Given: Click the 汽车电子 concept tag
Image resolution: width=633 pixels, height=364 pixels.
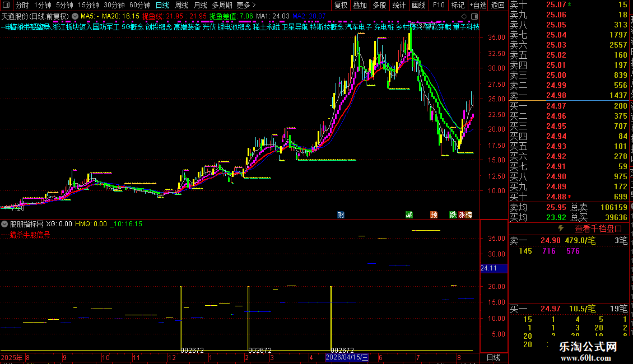Looking at the screenshot, I should coord(359,27).
